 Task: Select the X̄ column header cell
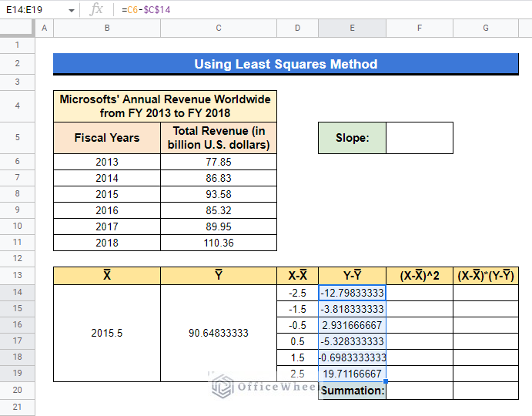[107, 276]
